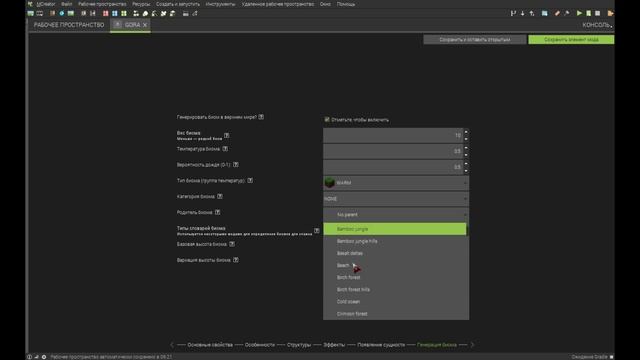Screen dimensions: 640x360
Task: Decrease biome temperature with down arrow
Action: (x=466, y=155)
